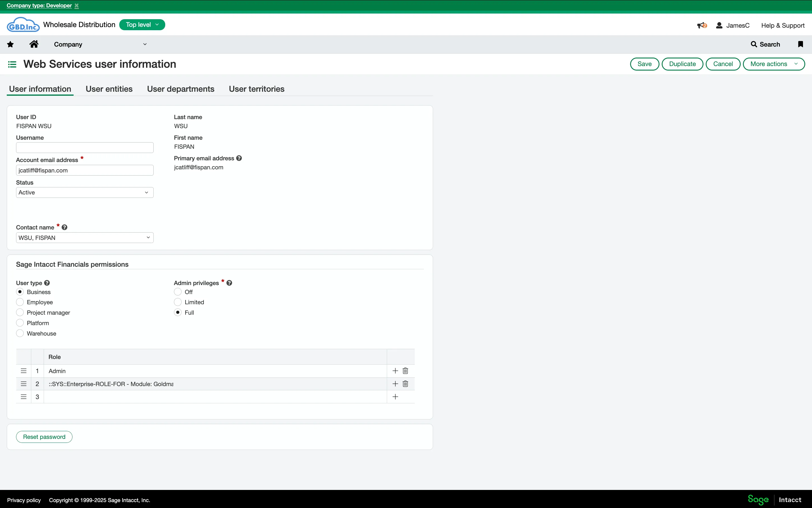This screenshot has height=508, width=812.
Task: Add a row after the Enterprise-ROLE-FOR role
Action: coord(395,384)
